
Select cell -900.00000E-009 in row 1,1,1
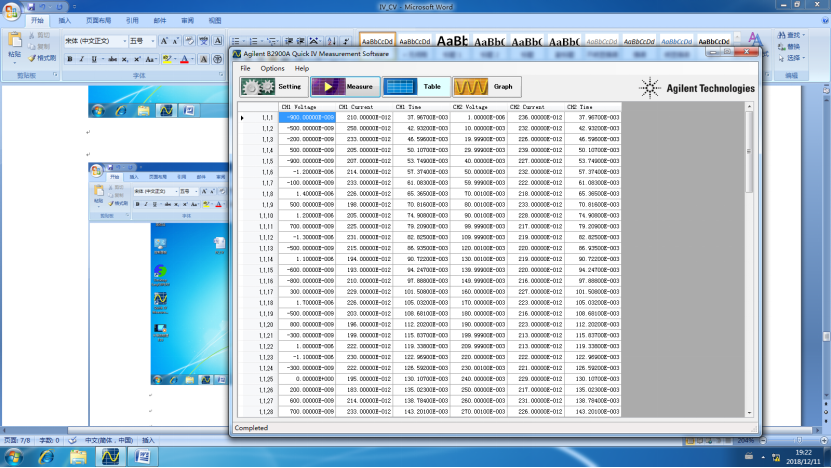coord(307,118)
